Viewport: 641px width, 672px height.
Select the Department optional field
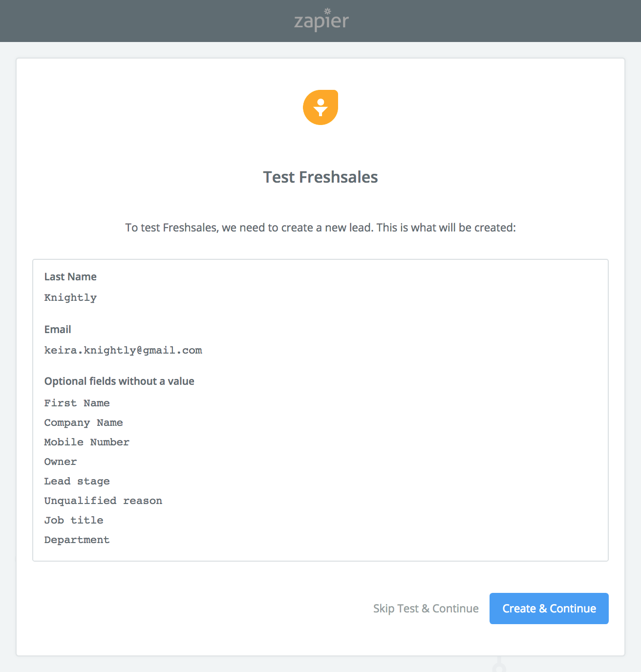coord(77,540)
